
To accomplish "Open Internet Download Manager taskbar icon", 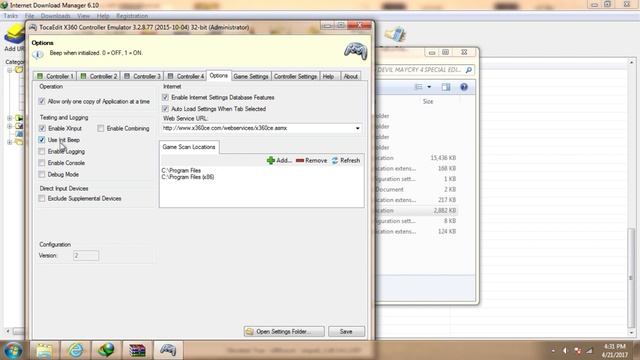I will tap(106, 350).
